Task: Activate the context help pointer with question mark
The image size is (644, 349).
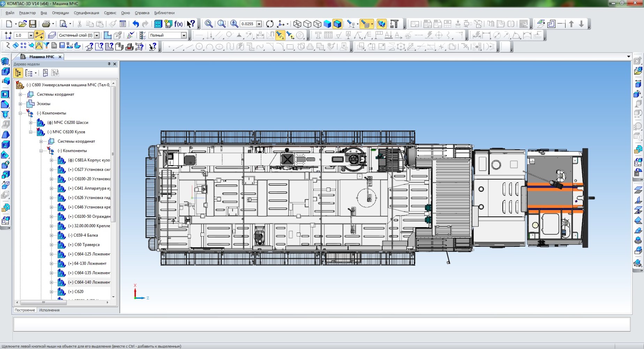Action: pos(190,24)
